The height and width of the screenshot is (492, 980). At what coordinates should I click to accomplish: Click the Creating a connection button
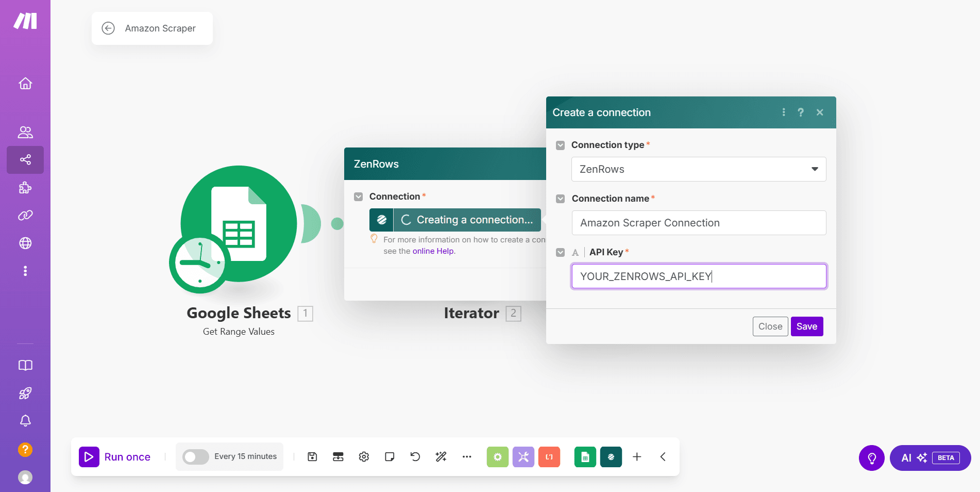455,220
